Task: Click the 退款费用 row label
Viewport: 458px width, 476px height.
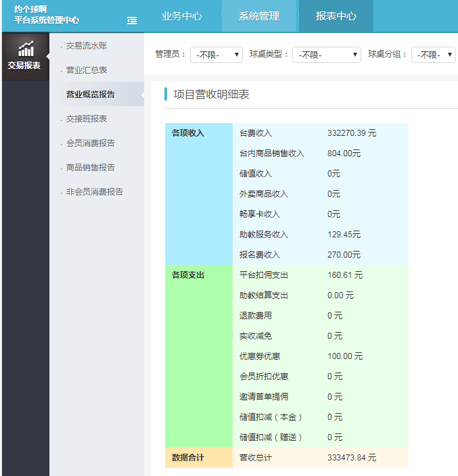Action: 256,316
